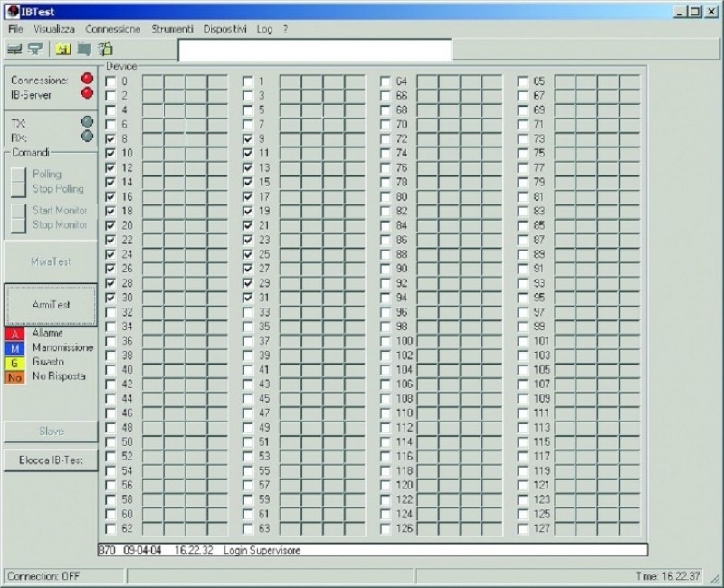This screenshot has height=588, width=724.
Task: Click the red Allarme color swatch
Action: tap(13, 333)
